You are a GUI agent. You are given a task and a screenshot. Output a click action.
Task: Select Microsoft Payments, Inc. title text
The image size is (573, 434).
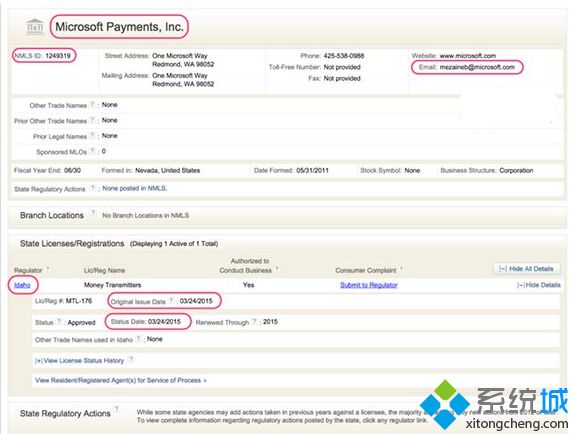point(119,27)
